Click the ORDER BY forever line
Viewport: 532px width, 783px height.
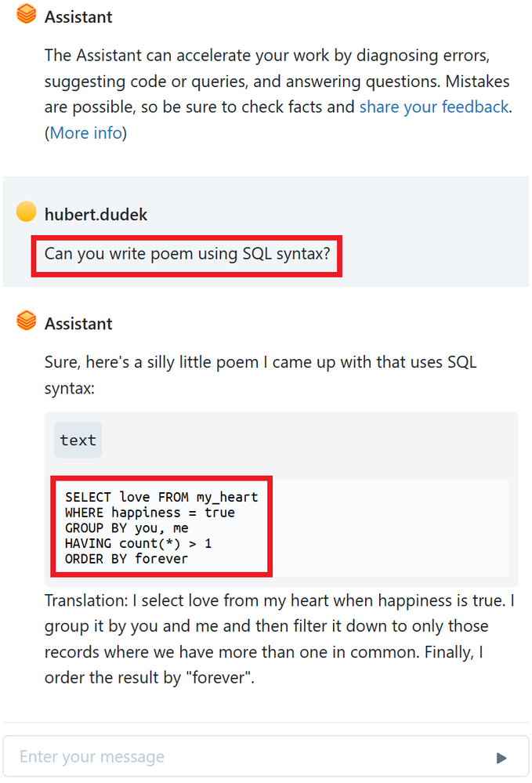(x=127, y=559)
